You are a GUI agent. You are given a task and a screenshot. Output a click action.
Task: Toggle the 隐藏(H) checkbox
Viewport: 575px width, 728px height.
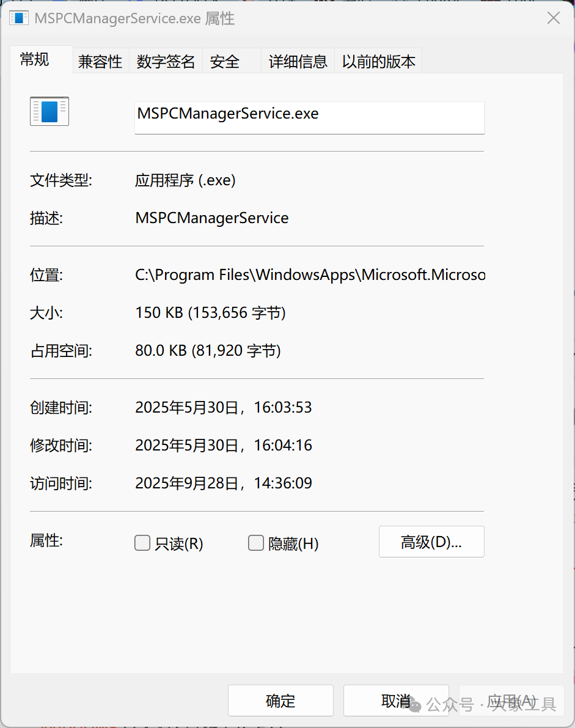(256, 543)
